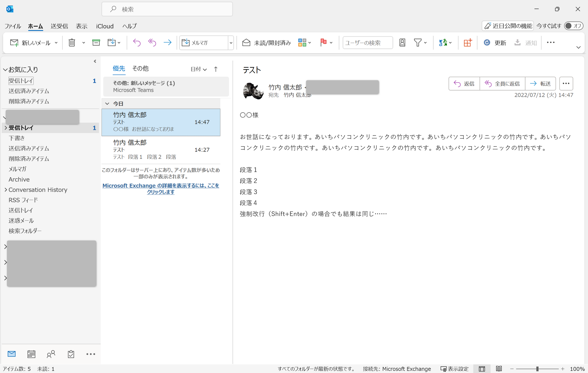Toggle the 今すぐ試す switch on

pyautogui.click(x=573, y=26)
